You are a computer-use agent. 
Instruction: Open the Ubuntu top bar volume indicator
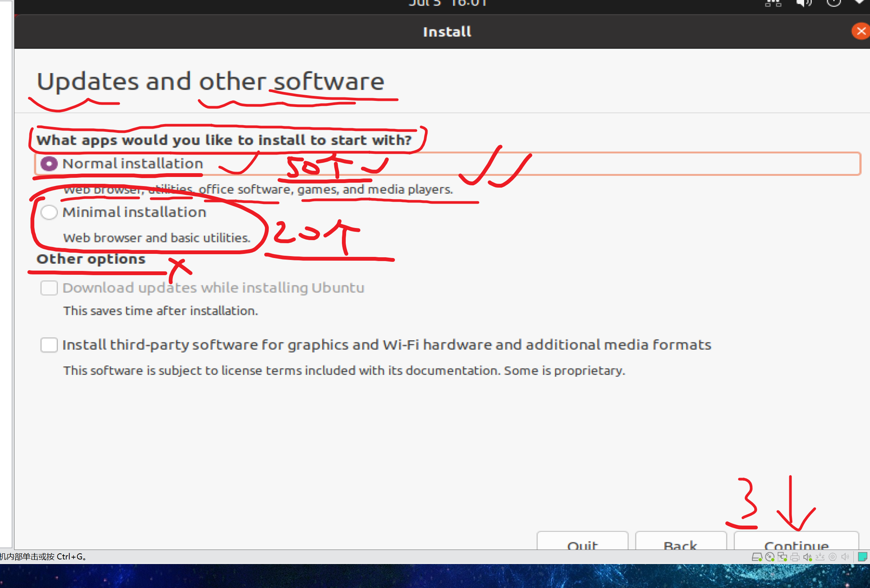pos(804,3)
